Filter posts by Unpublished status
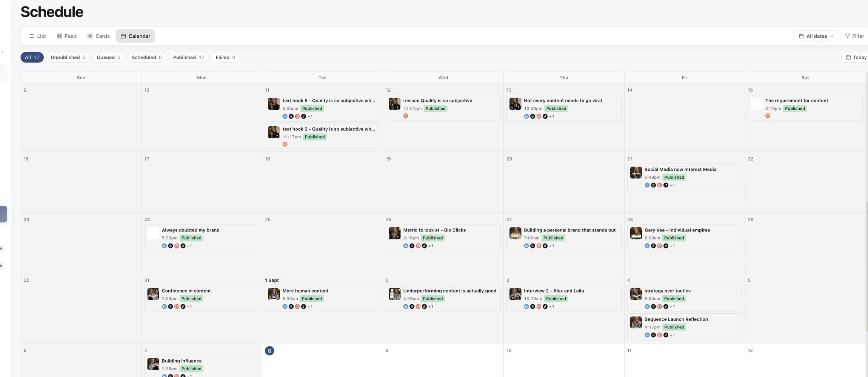Viewport: 868px width, 377px height. 68,57
